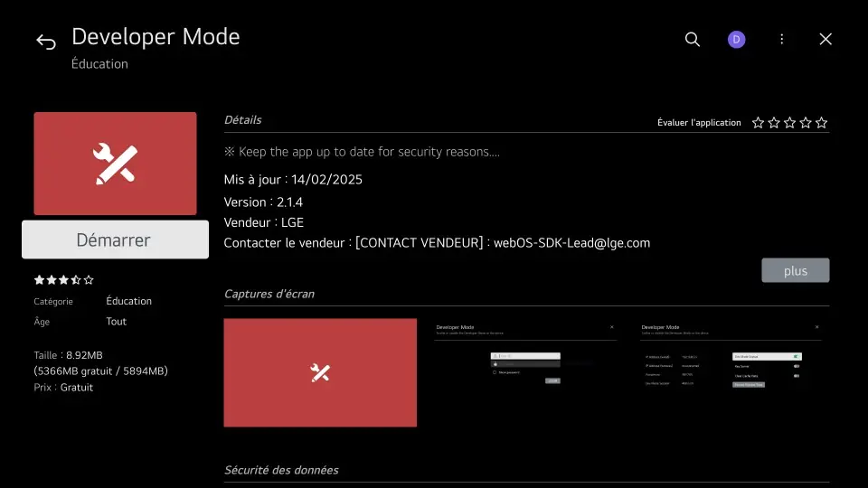Click the Âge value Tout
868x488 pixels.
(117, 322)
